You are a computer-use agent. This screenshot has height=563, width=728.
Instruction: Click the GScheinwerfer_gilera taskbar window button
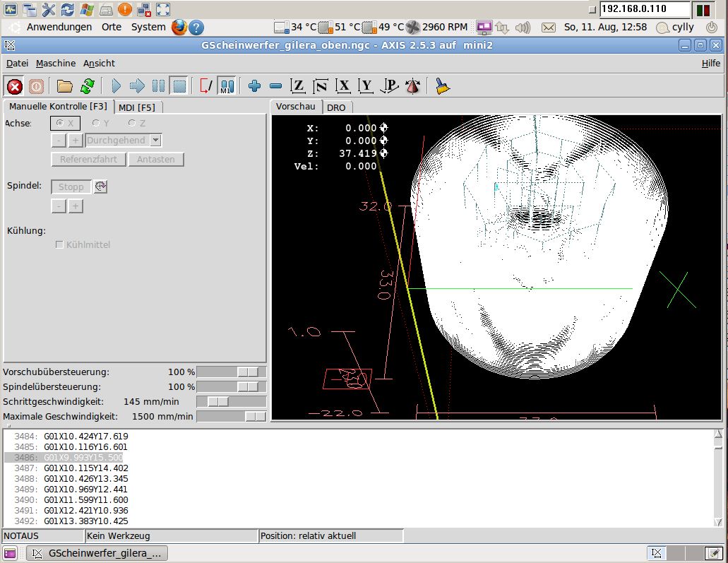[97, 553]
